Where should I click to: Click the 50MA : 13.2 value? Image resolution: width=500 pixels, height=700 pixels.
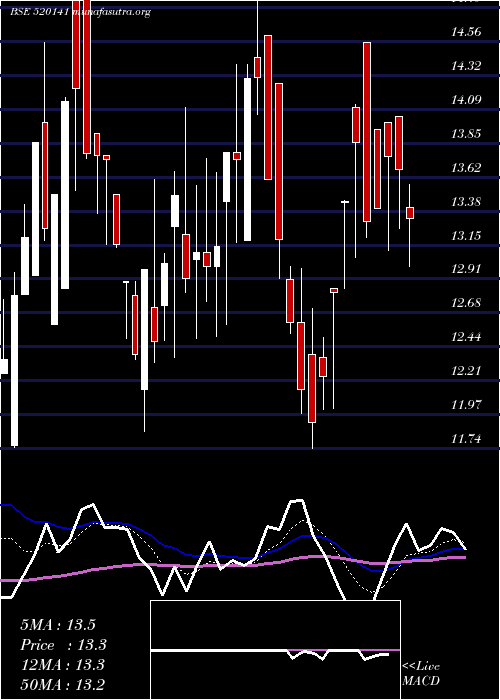[x=62, y=684]
